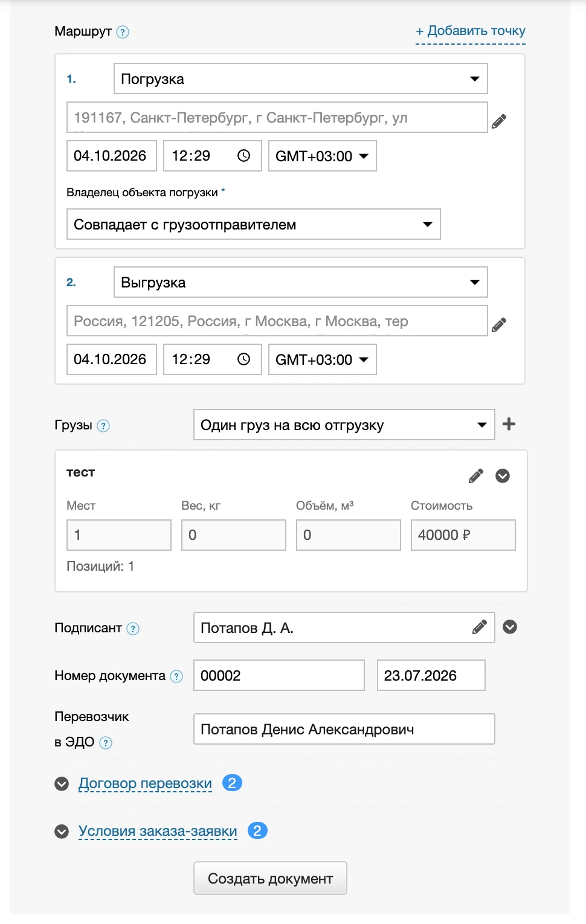Click the Создать документ button
This screenshot has height=924, width=586.
coord(270,878)
